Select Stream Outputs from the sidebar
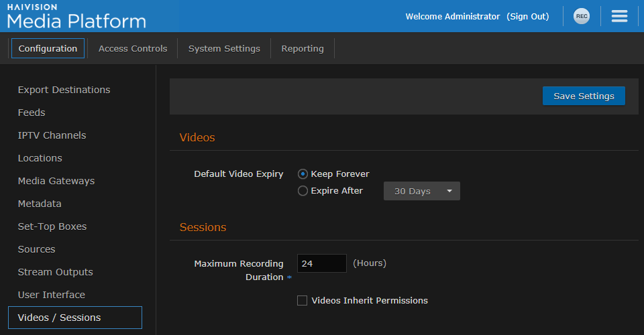This screenshot has width=644, height=335. point(55,272)
